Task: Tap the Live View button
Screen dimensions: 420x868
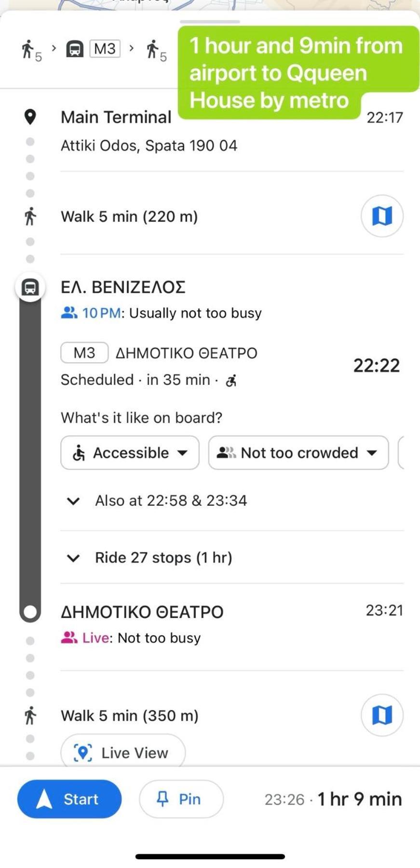Action: coord(123,750)
